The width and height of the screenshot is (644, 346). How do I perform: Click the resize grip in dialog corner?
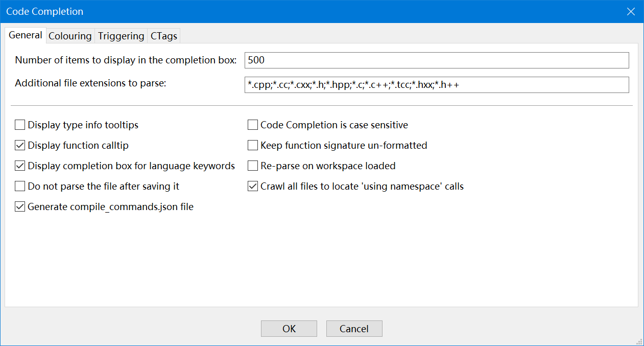click(x=639, y=341)
